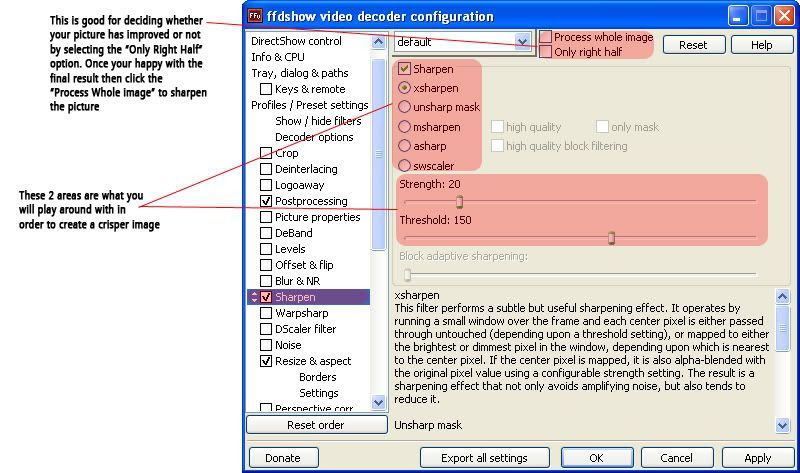This screenshot has height=473, width=800.
Task: Click the description scrollbar thumb
Action: (783, 329)
